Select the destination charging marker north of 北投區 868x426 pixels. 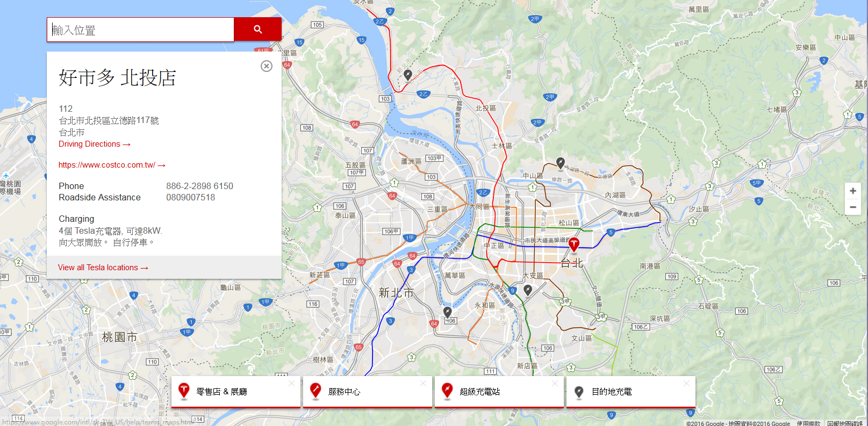tap(408, 75)
